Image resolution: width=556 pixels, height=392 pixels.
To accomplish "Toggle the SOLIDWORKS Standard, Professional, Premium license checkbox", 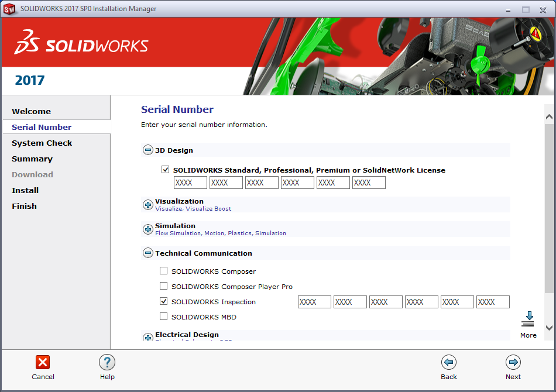I will 165,170.
